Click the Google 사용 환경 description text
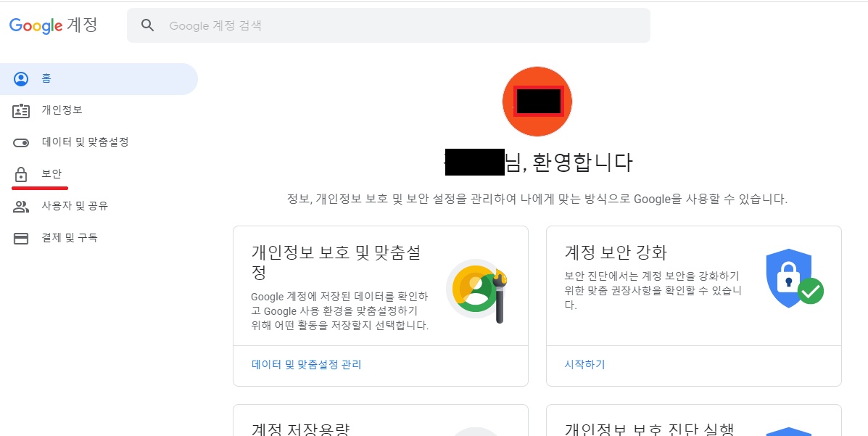 [x=340, y=310]
